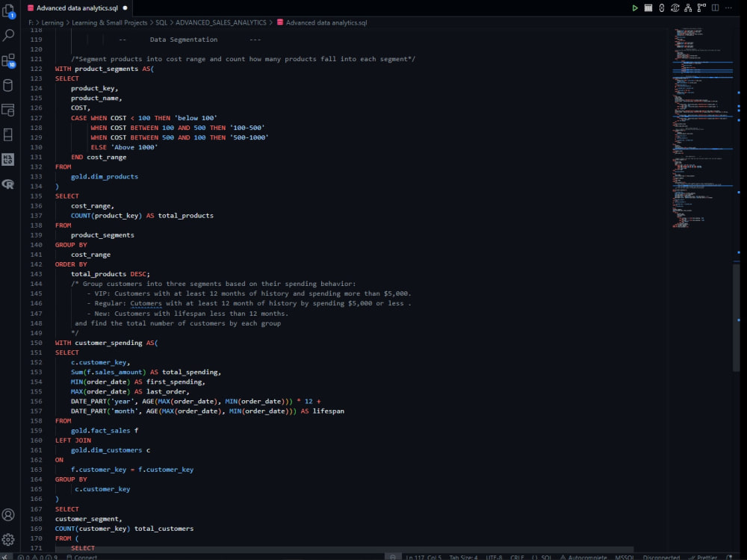Change file encoding 'UTF-8'
The width and height of the screenshot is (747, 560).
point(494,557)
